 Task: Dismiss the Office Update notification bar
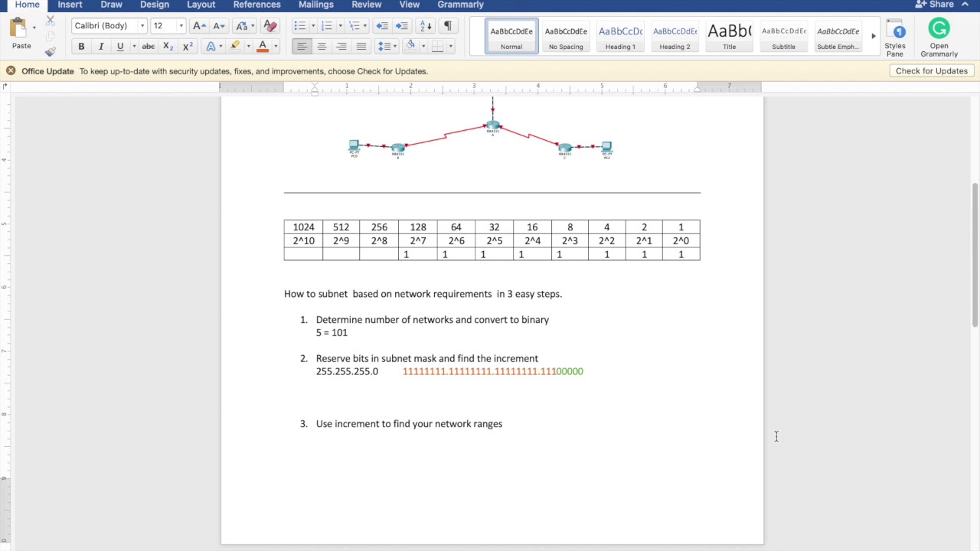click(x=11, y=71)
